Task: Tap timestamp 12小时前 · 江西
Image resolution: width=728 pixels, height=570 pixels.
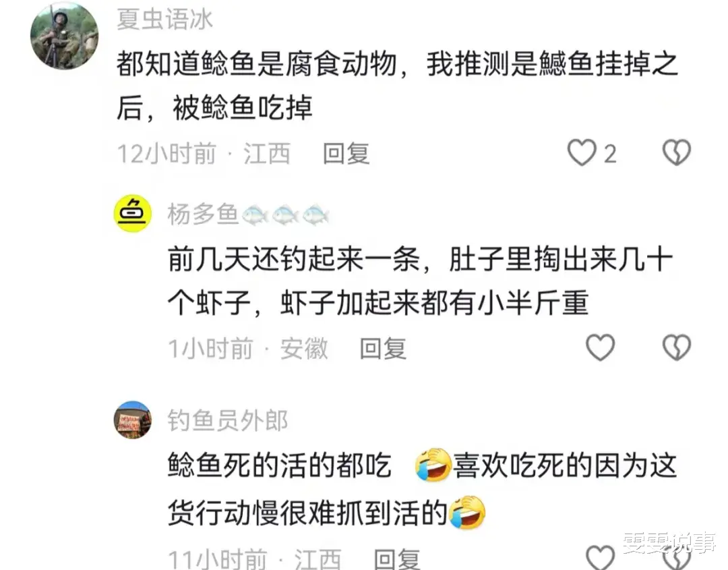Action: (x=204, y=154)
